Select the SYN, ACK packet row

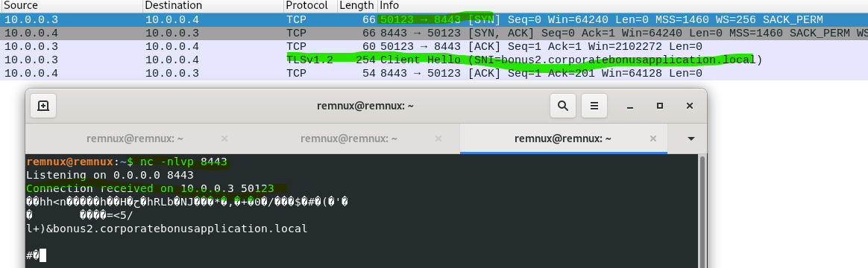click(x=434, y=33)
